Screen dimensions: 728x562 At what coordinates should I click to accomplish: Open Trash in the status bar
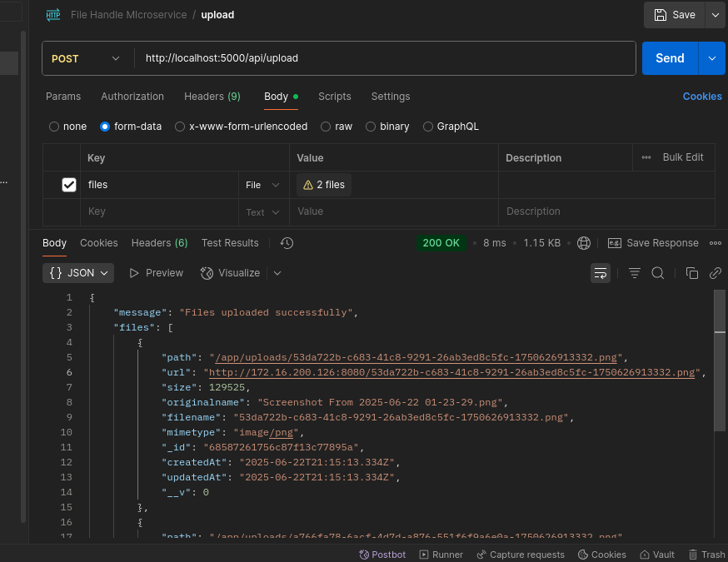[x=706, y=555]
